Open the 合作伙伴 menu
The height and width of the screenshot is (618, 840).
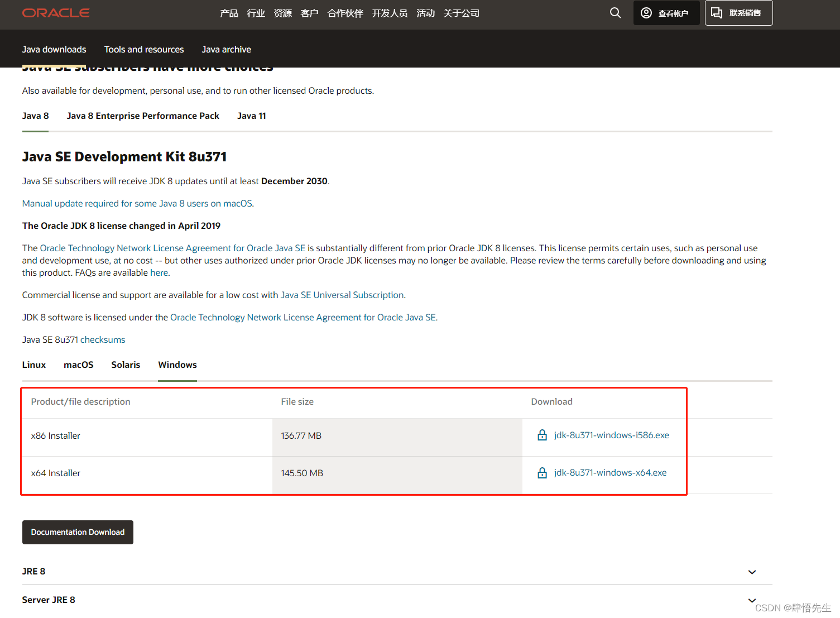tap(345, 13)
